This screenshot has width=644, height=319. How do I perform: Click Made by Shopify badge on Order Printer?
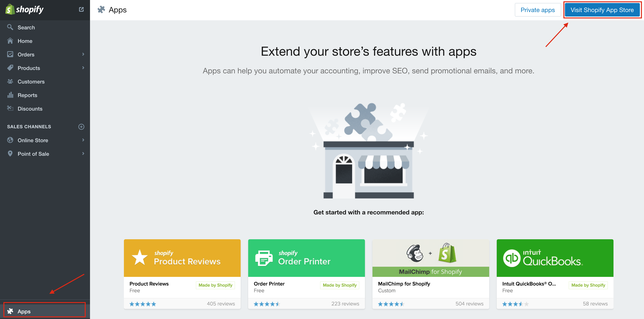coord(340,285)
